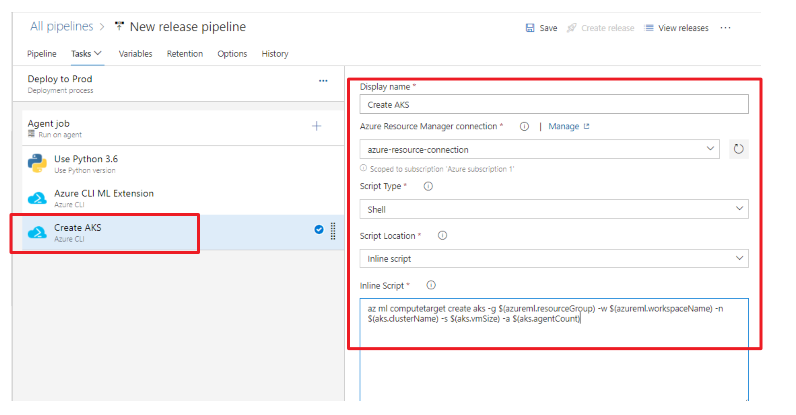796x415 pixels.
Task: Toggle the blue checkmark on Create AKS task
Action: [x=319, y=230]
